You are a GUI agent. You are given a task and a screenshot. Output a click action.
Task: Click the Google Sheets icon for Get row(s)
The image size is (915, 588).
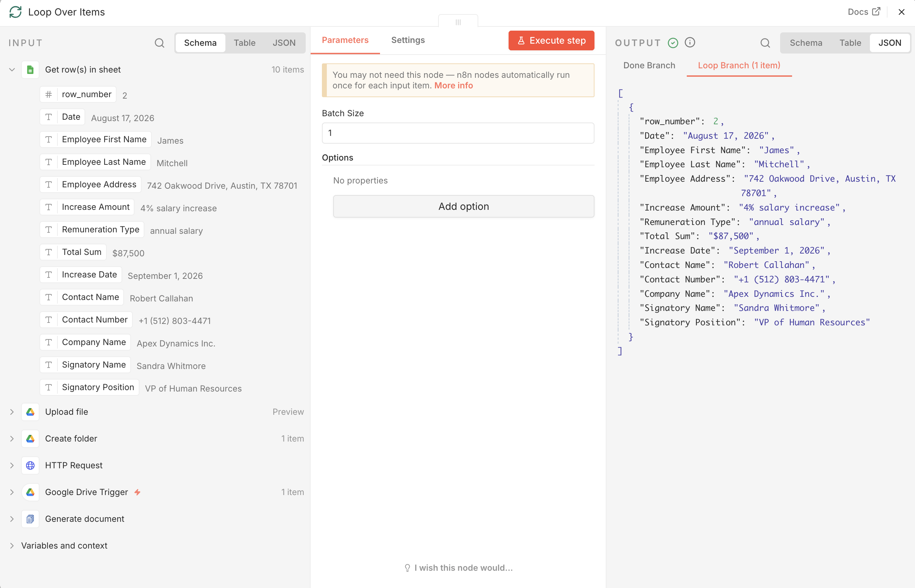coord(30,69)
